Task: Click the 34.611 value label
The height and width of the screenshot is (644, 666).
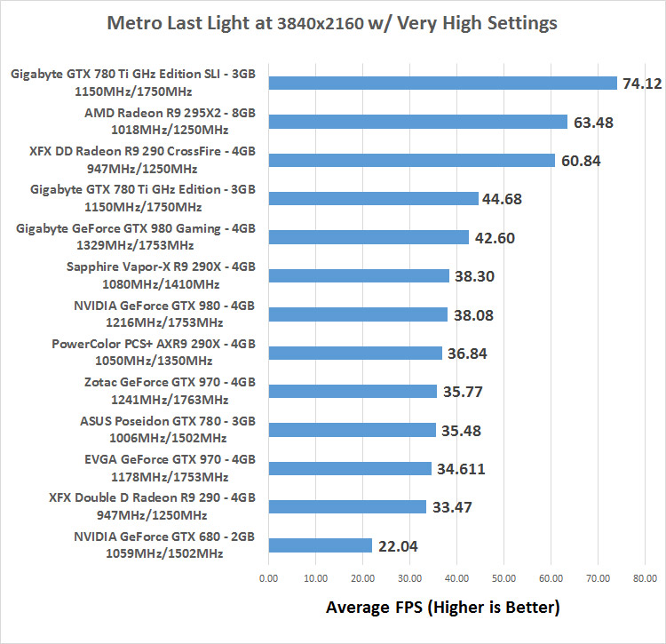Action: [461, 469]
